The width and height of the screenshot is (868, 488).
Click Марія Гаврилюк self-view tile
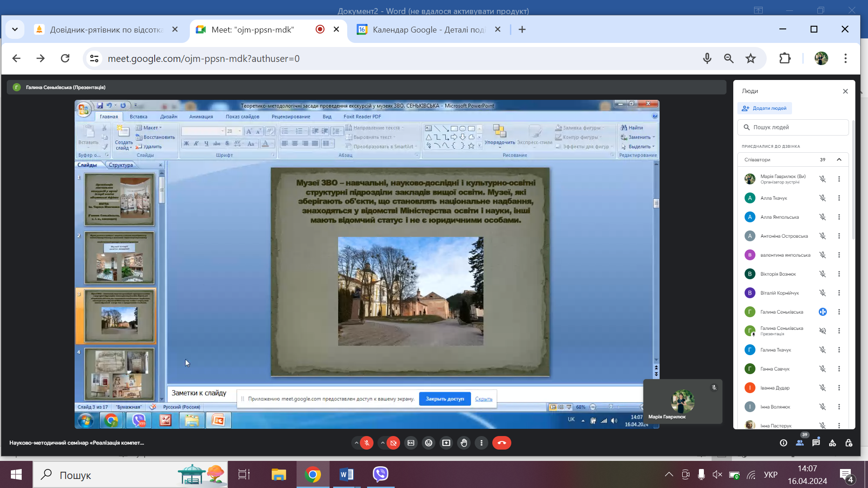pyautogui.click(x=683, y=401)
